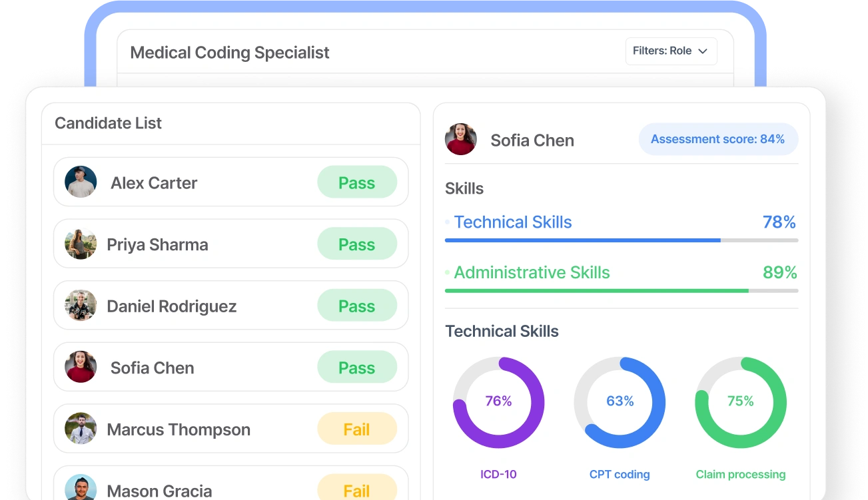This screenshot has width=868, height=500.
Task: Click Mason Gracia's avatar photo
Action: (81, 488)
